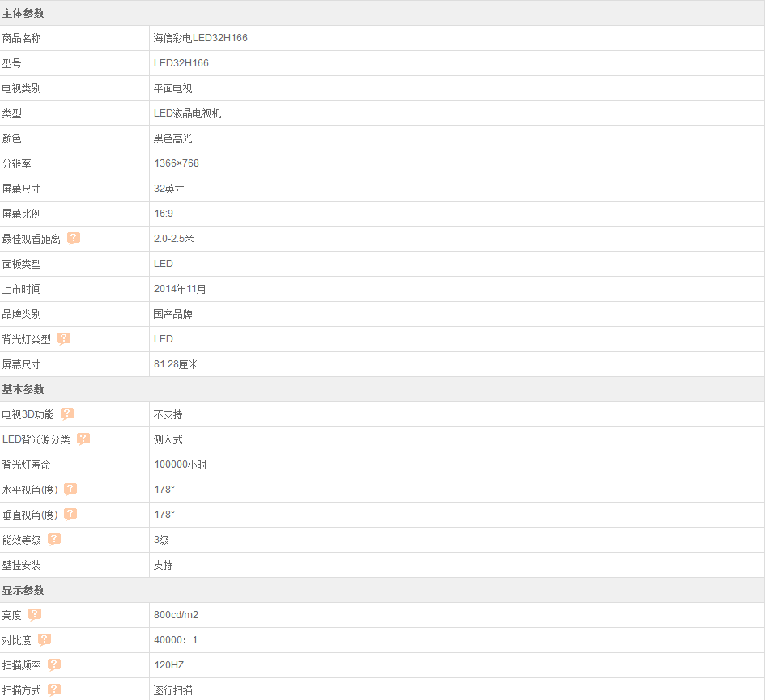This screenshot has height=700, width=766.
Task: Select the 178° value in 垂直视角 row
Action: (164, 515)
